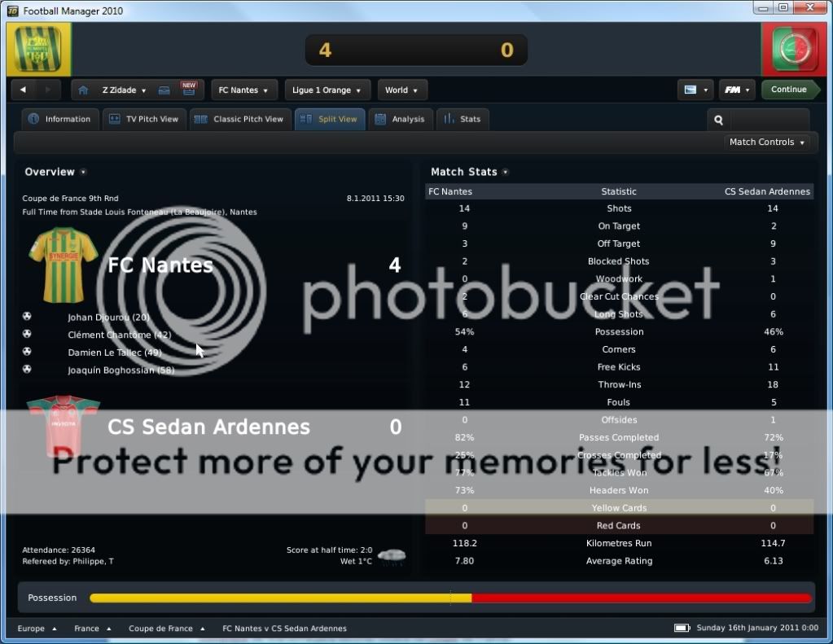Click the search magnifier icon
This screenshot has width=833, height=644.
coord(719,120)
